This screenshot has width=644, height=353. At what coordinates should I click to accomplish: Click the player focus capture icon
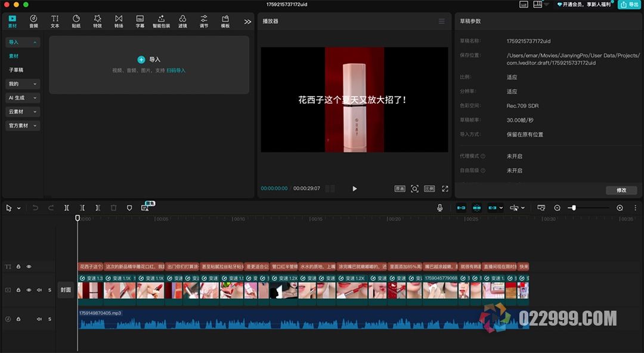point(415,188)
